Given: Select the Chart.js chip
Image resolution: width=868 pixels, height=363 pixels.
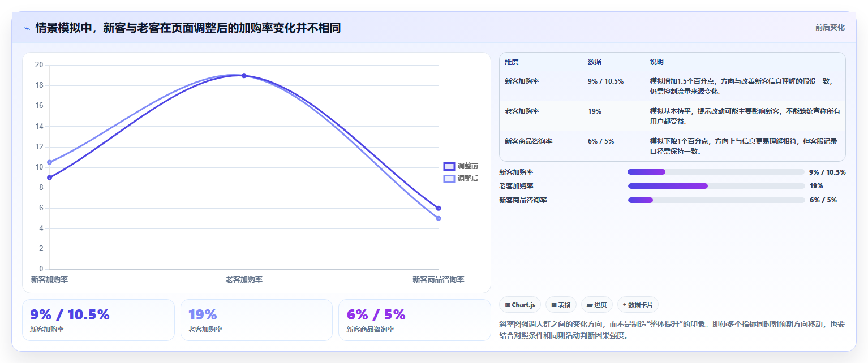Looking at the screenshot, I should [520, 305].
